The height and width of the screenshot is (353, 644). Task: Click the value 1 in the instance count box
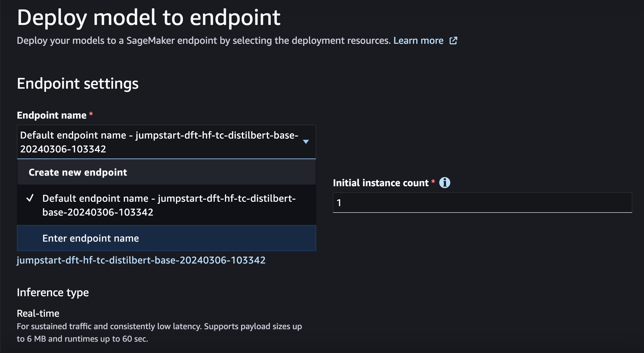[x=340, y=203]
